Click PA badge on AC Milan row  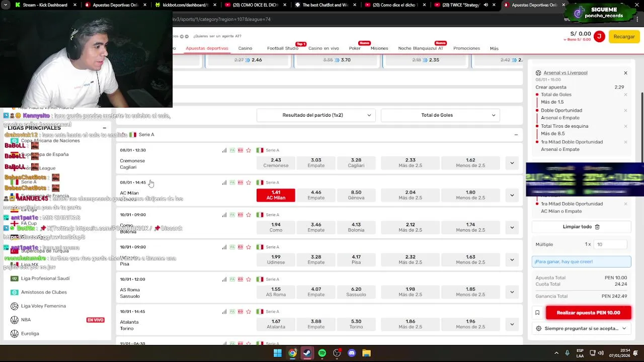232,183
